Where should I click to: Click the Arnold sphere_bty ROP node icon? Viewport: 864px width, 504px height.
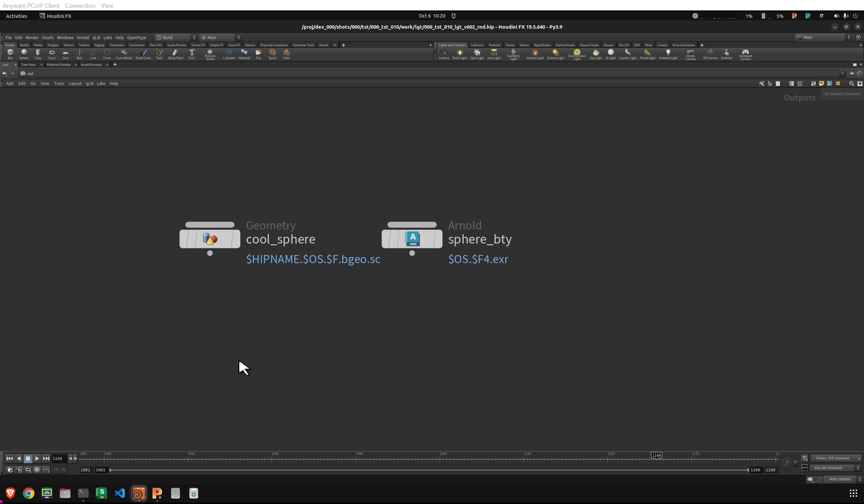pos(412,239)
